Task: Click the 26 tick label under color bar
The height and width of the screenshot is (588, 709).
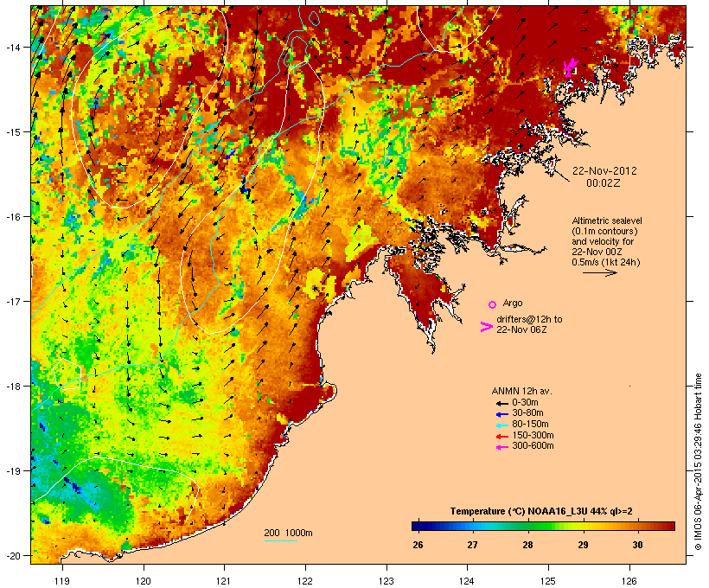Action: pyautogui.click(x=418, y=545)
